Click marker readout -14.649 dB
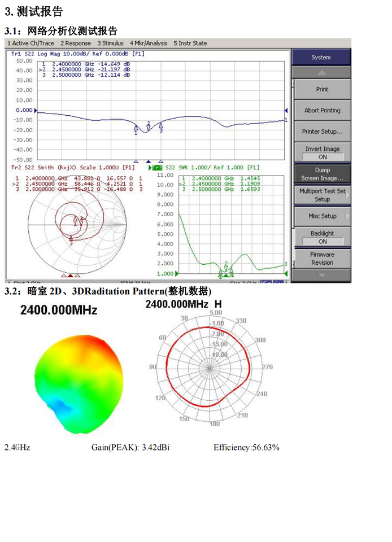The image size is (392, 542). coord(114,64)
